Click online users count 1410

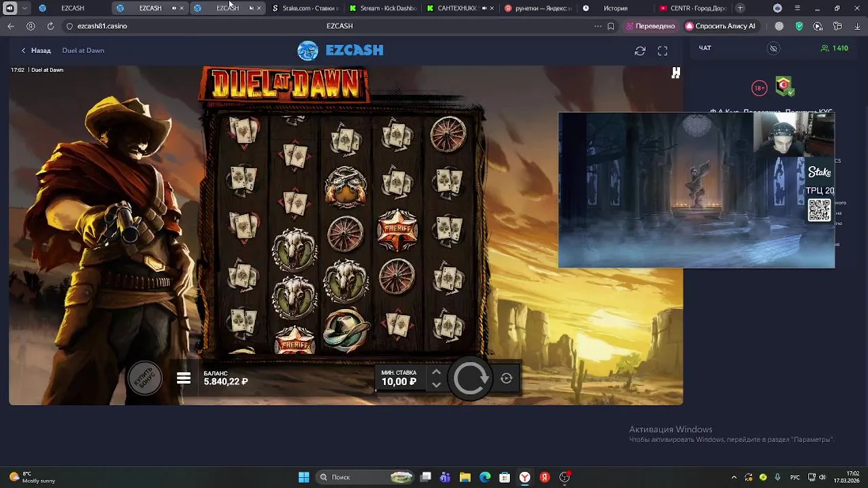(x=834, y=48)
